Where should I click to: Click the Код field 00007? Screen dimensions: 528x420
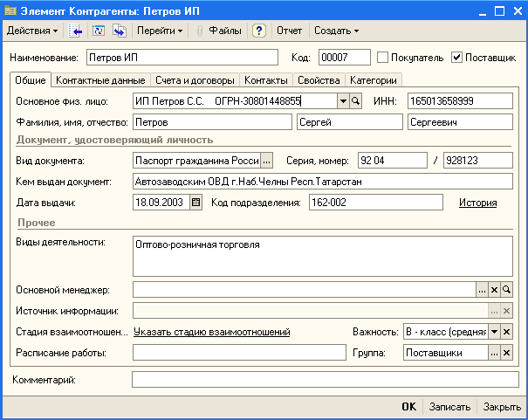[345, 58]
